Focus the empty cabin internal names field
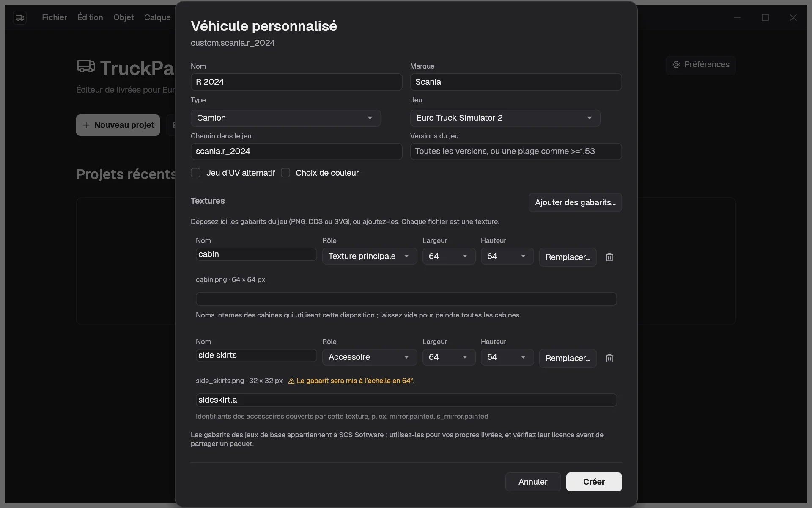Viewport: 812px width, 508px height. click(x=406, y=299)
